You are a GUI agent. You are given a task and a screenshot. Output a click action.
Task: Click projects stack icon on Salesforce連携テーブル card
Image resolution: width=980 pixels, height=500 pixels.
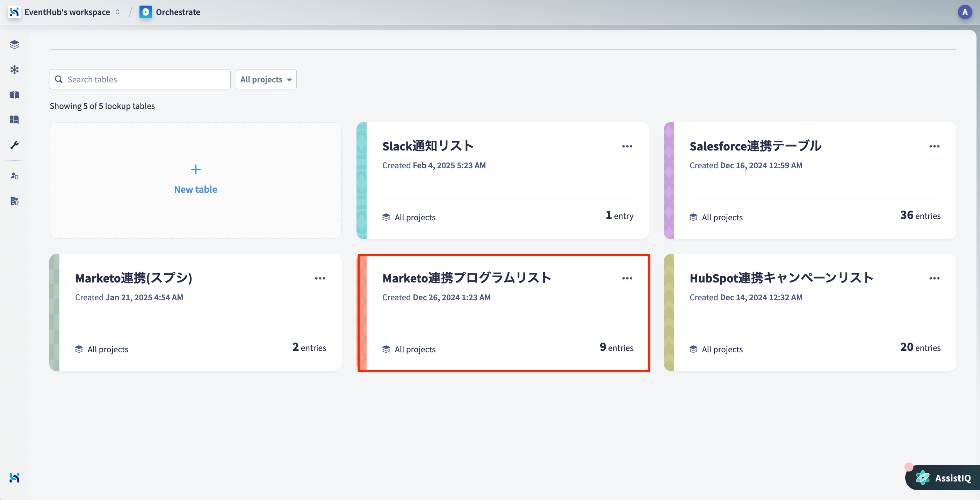[x=693, y=217]
